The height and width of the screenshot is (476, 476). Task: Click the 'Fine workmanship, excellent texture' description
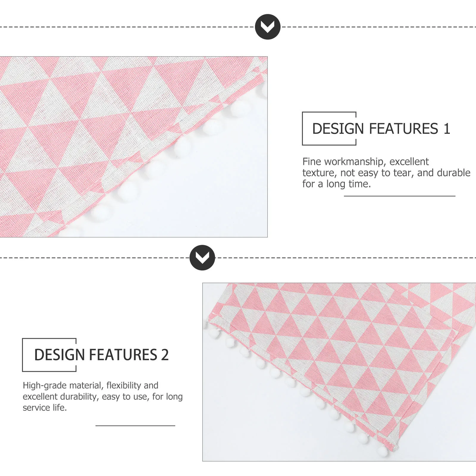click(x=386, y=173)
